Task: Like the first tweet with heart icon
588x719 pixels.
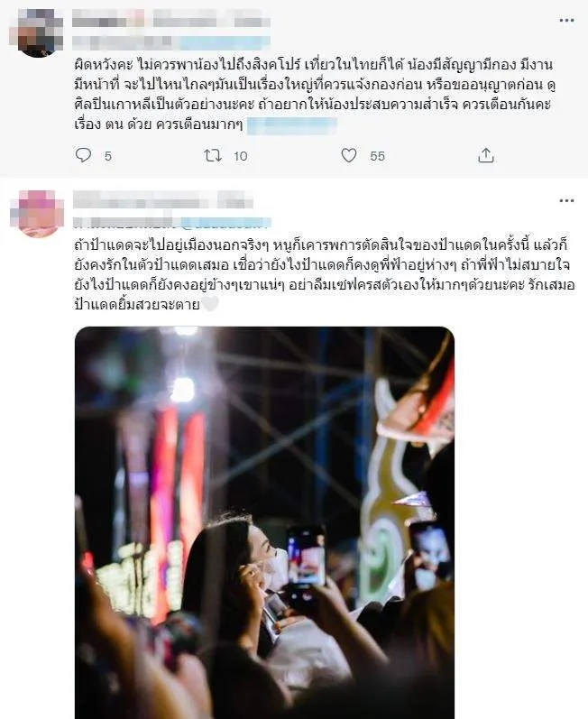Action: 349,155
